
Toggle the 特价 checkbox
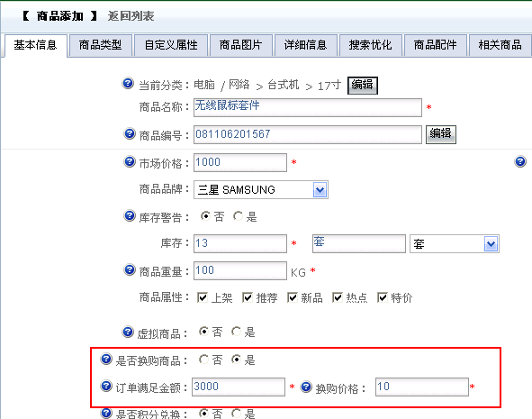pos(383,297)
